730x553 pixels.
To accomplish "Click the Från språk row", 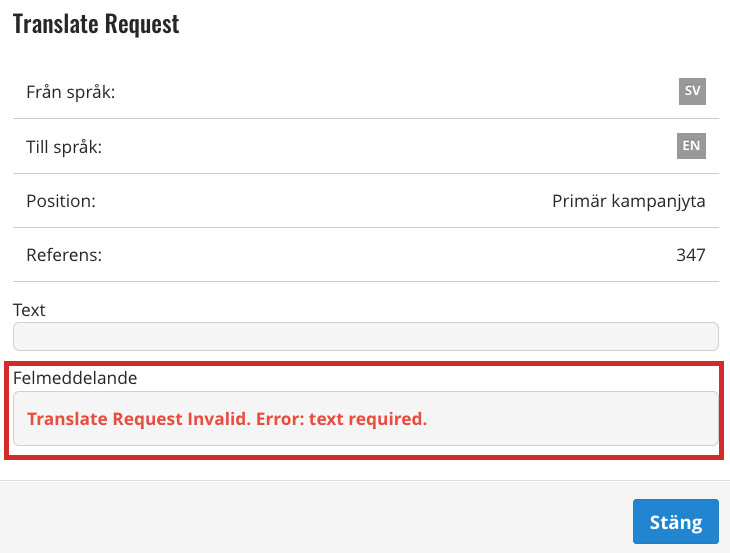I will tap(365, 91).
